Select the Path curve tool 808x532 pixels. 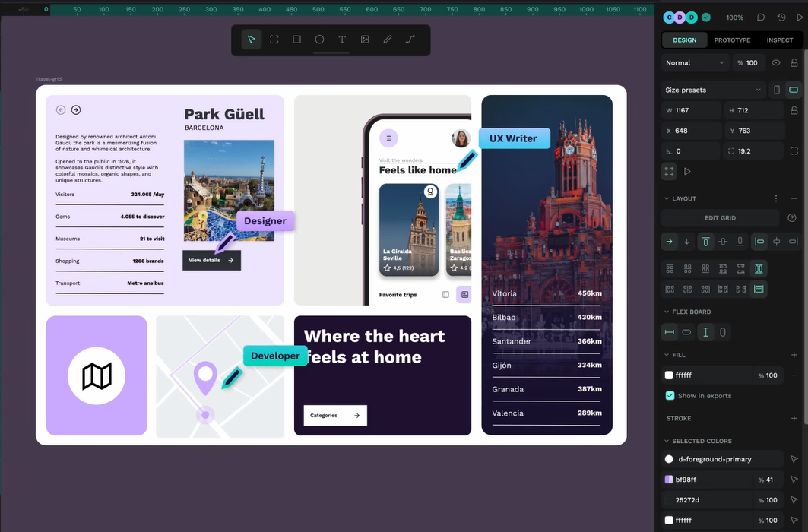[410, 40]
